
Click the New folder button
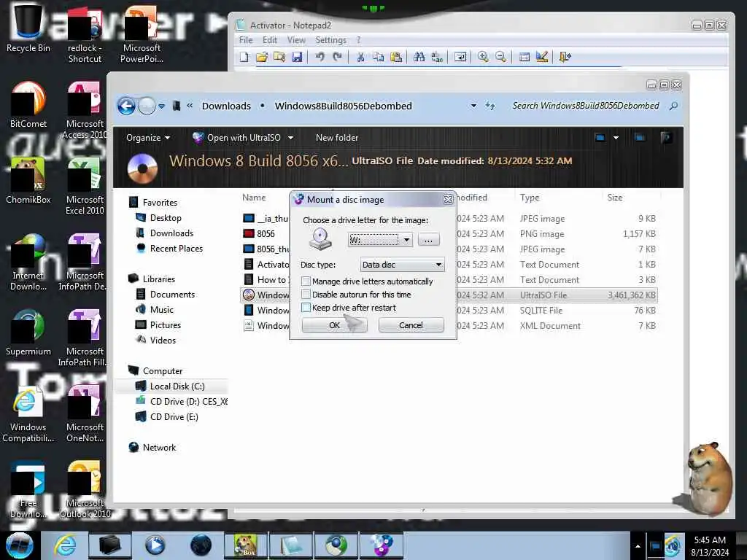coord(337,138)
